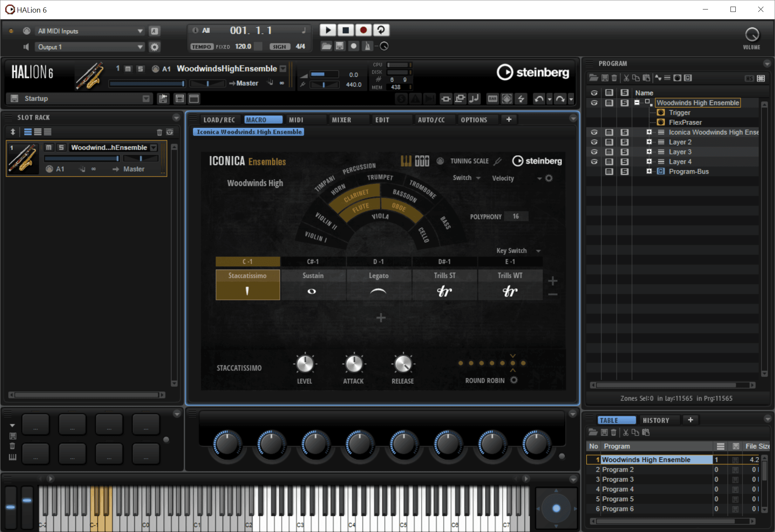This screenshot has height=532, width=775.
Task: Select Program 3 in the program table
Action: [618, 479]
